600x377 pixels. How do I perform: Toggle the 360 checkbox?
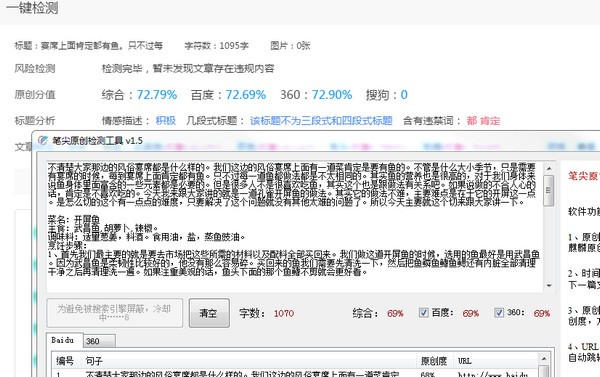tap(499, 313)
